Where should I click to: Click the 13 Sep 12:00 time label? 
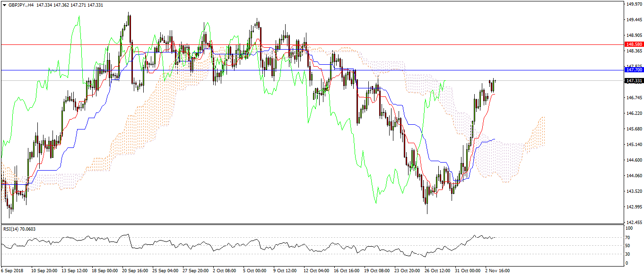[74, 271]
